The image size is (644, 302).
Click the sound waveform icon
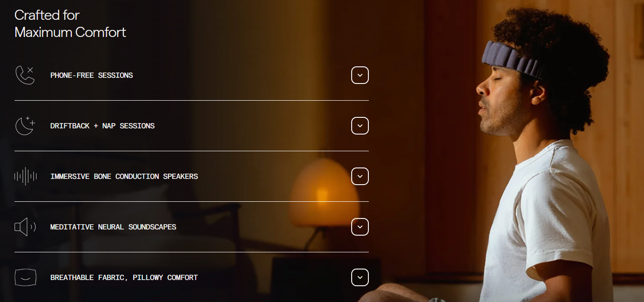pos(25,176)
